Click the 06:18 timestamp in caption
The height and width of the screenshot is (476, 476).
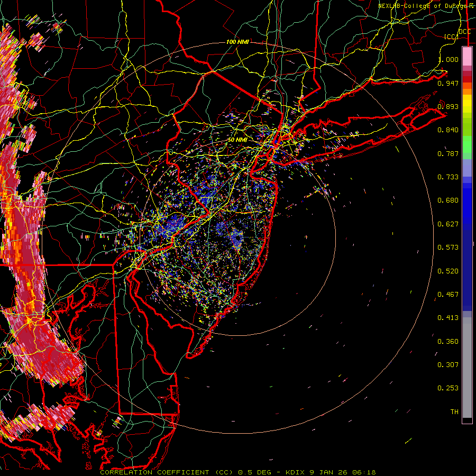(x=364, y=472)
